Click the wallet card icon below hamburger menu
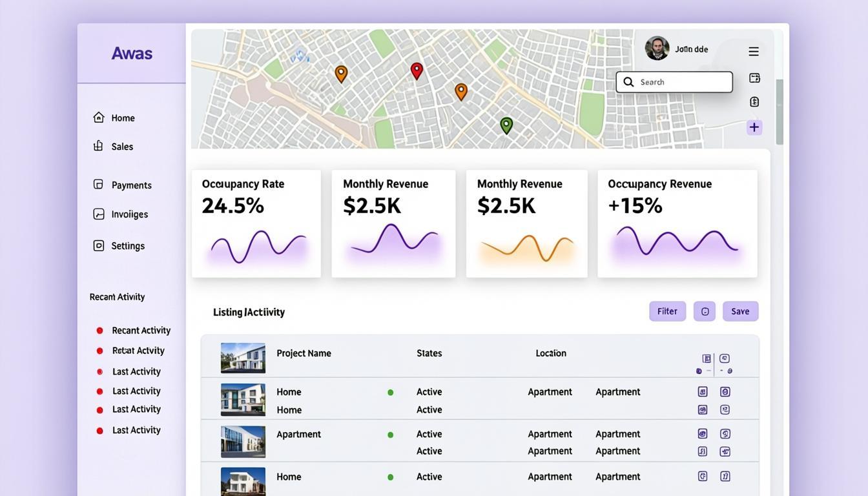The height and width of the screenshot is (496, 868). coord(754,78)
